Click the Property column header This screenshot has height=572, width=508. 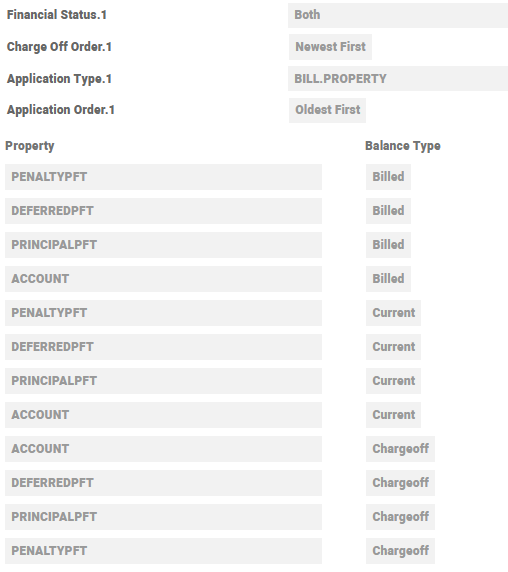pyautogui.click(x=30, y=146)
